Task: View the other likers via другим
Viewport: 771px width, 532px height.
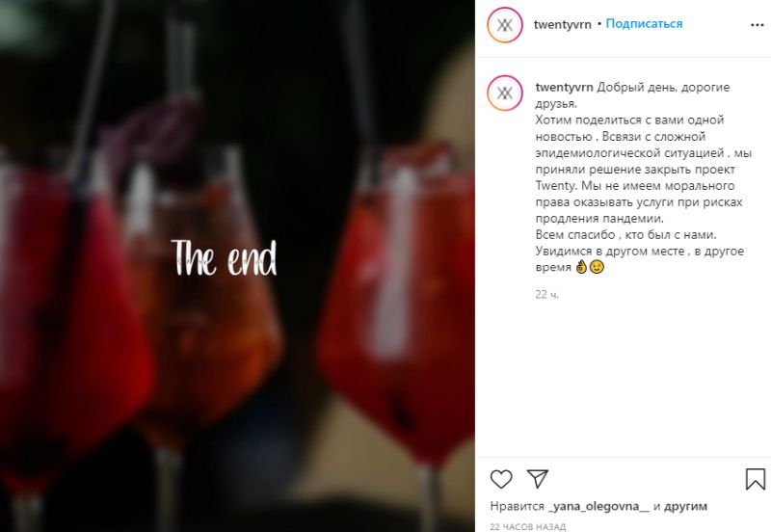Action: click(685, 506)
